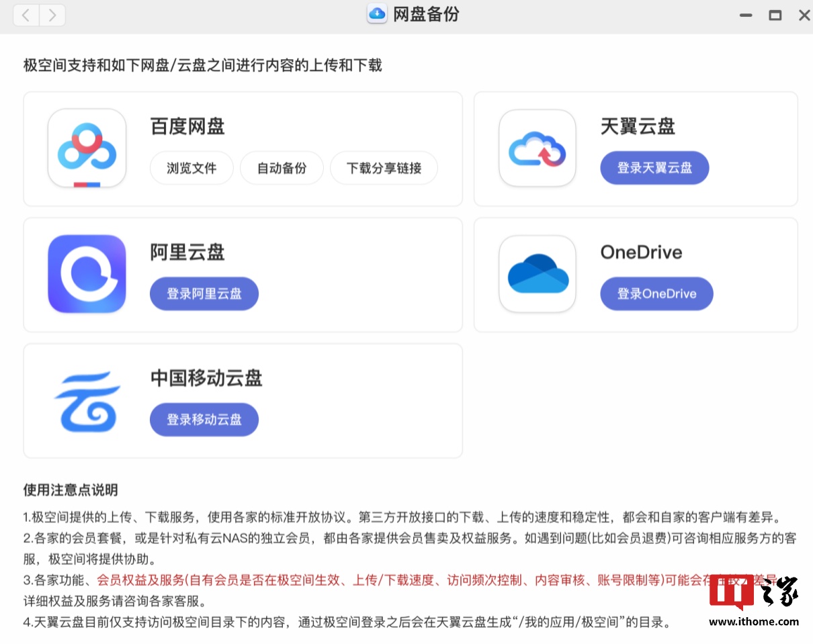
Task: Click the Aliyun Drive (阿里云盘) logo icon
Action: coord(87,274)
